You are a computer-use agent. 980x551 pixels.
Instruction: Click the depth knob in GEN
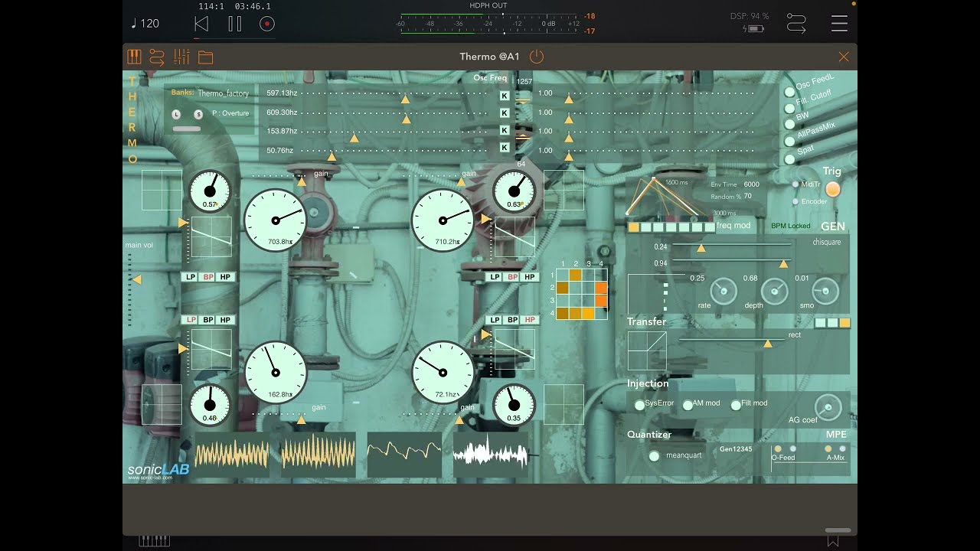pyautogui.click(x=775, y=292)
